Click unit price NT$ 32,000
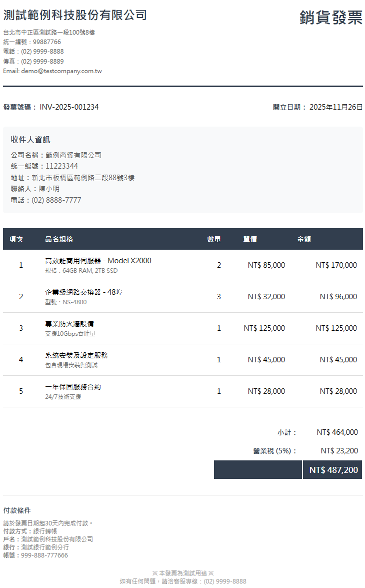 pos(266,297)
